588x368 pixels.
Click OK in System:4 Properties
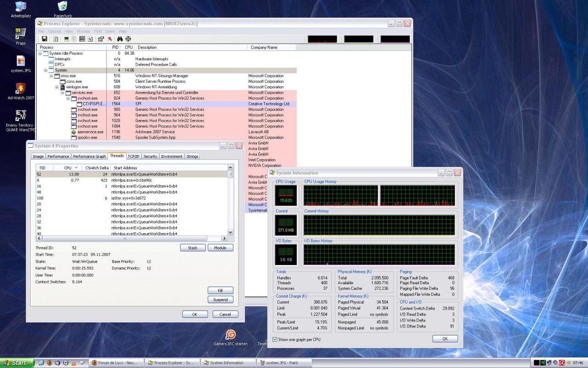[x=195, y=314]
